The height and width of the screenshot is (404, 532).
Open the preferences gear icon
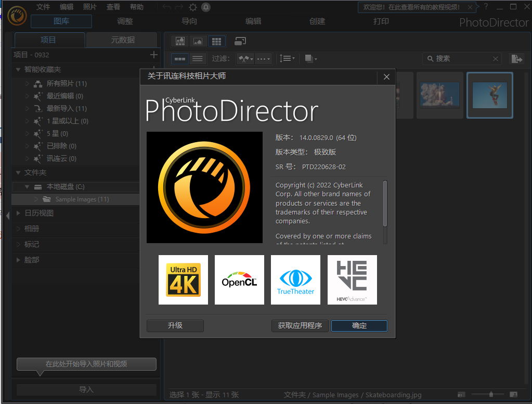tap(193, 7)
